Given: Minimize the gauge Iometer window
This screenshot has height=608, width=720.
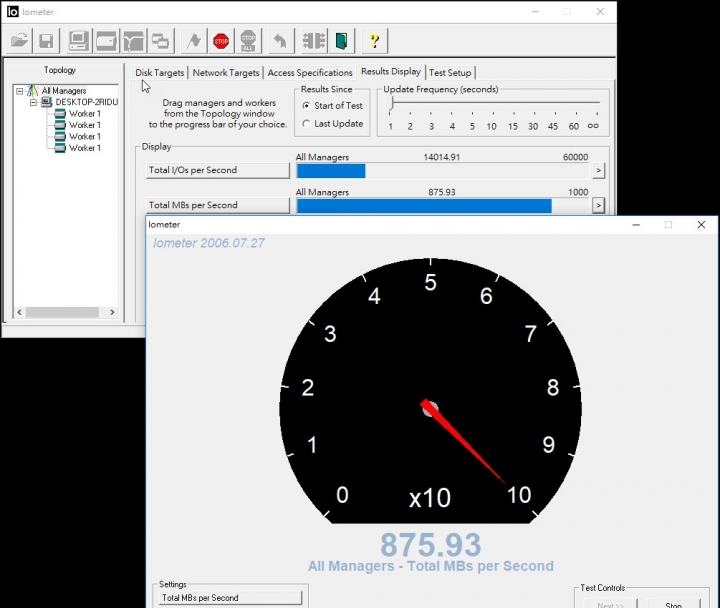Looking at the screenshot, I should coord(636,225).
